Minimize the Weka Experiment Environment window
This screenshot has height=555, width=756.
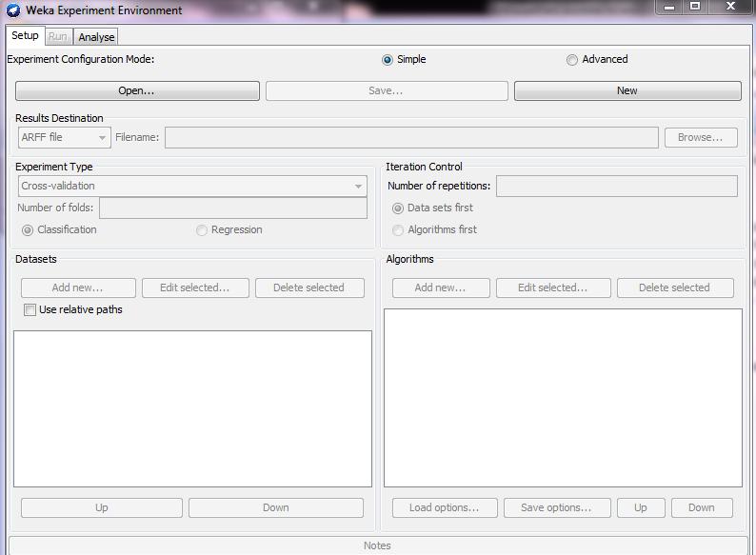pyautogui.click(x=669, y=7)
